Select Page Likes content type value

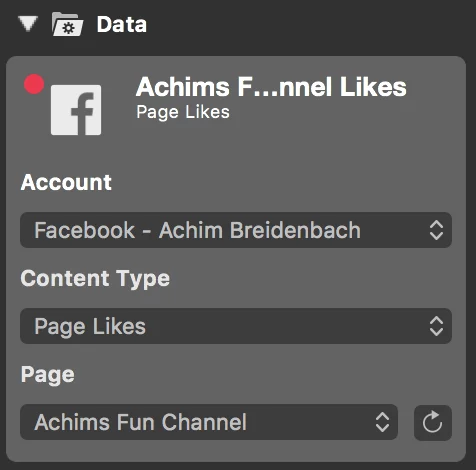coord(90,326)
